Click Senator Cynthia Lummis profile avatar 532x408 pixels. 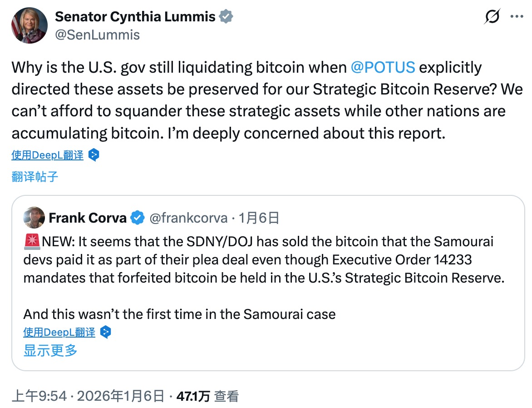(30, 26)
